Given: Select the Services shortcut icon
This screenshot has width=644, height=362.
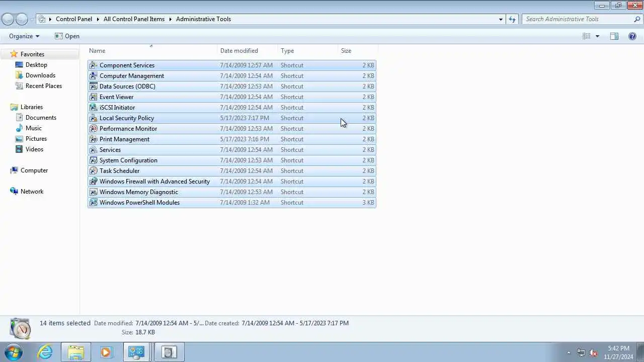Looking at the screenshot, I should pyautogui.click(x=93, y=150).
